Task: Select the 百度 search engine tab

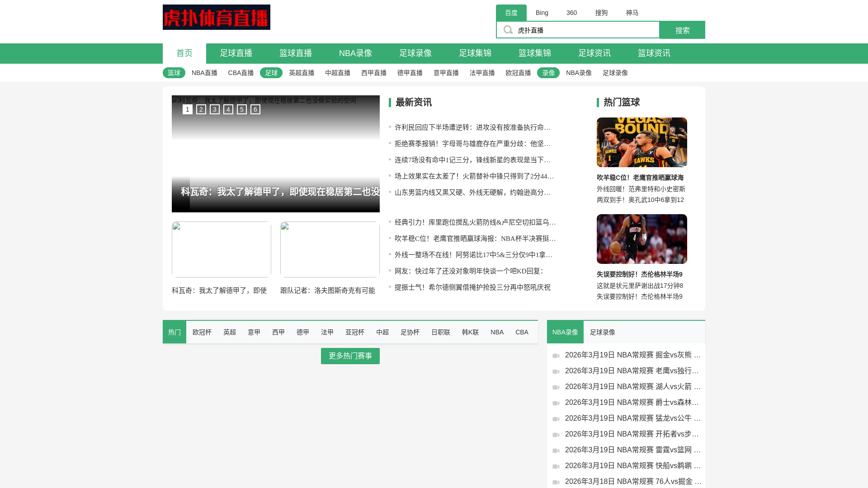Action: 511,13
